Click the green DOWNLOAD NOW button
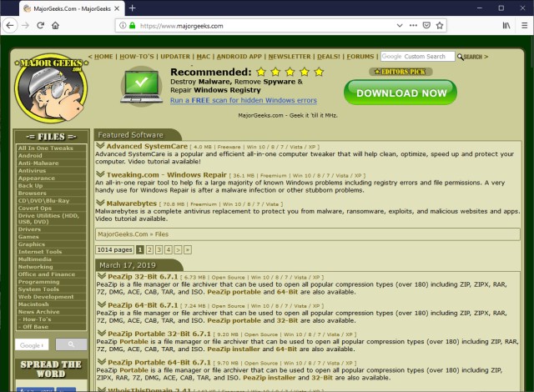 point(400,93)
